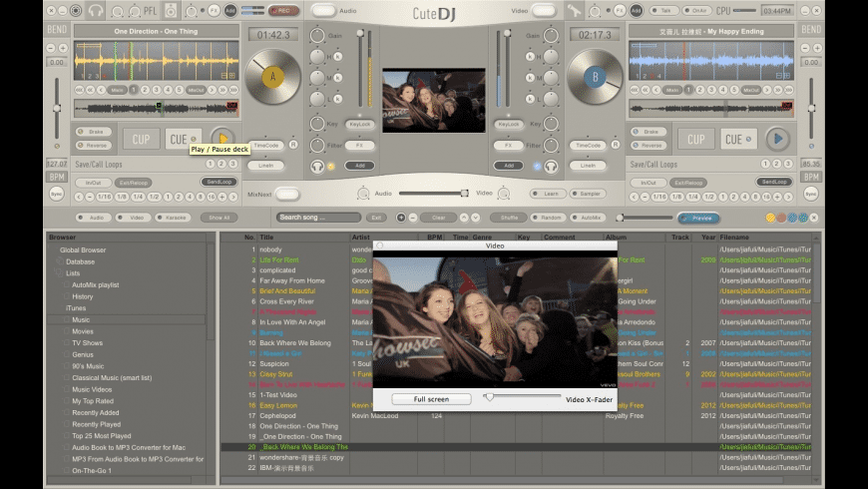Toggle deck A headphone cue in mixer
Image resolution: width=868 pixels, height=489 pixels.
click(x=317, y=166)
